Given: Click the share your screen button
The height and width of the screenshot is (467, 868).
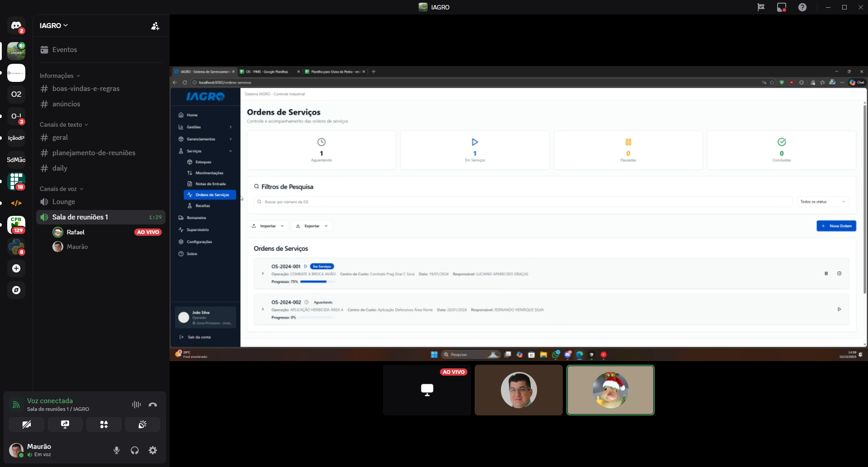Looking at the screenshot, I should (x=65, y=424).
